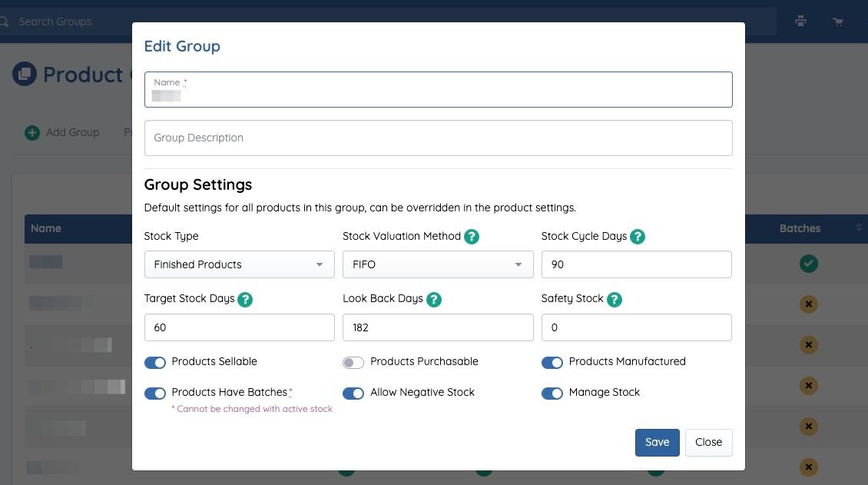This screenshot has height=485, width=868.
Task: Click the Safety Stock help icon
Action: click(615, 299)
